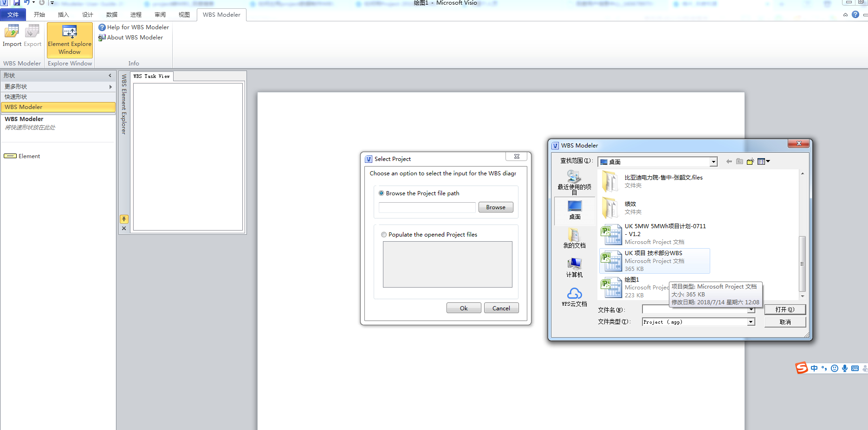This screenshot has height=430, width=868.
Task: Switch to the 数据 ribbon tab
Action: click(112, 15)
